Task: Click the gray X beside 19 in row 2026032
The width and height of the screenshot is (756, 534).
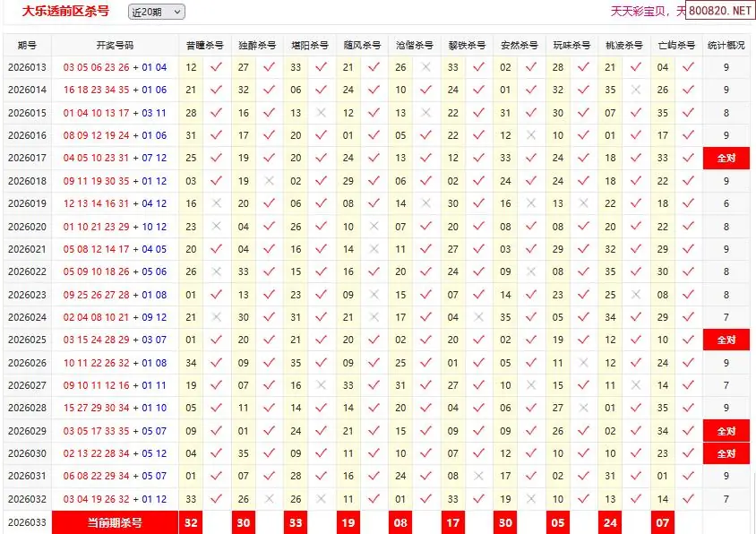Action: click(531, 499)
